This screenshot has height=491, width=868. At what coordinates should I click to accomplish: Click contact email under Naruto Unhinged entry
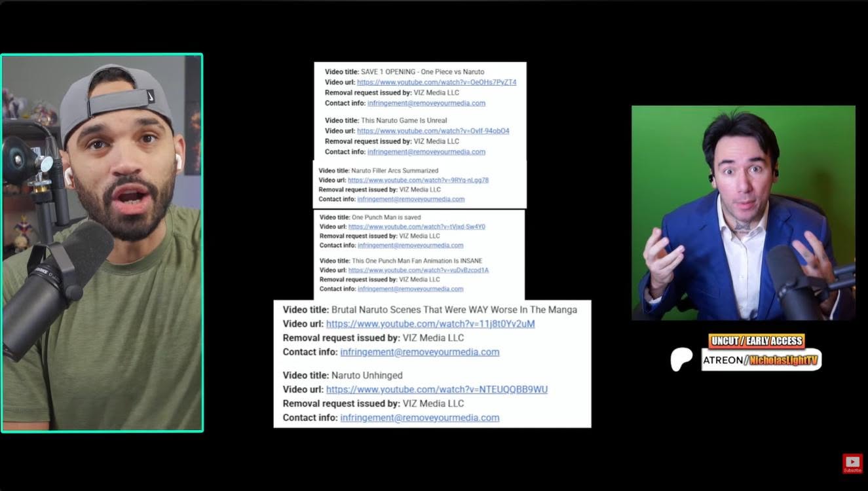(420, 418)
